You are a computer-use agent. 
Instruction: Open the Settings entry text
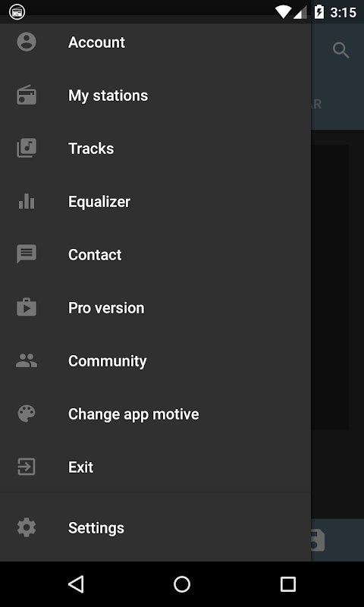tap(96, 527)
